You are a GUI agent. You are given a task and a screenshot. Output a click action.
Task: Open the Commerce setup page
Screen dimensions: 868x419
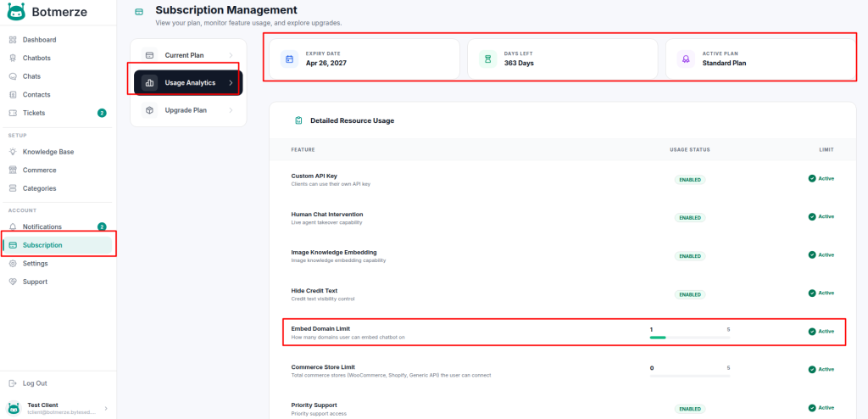coord(58,170)
